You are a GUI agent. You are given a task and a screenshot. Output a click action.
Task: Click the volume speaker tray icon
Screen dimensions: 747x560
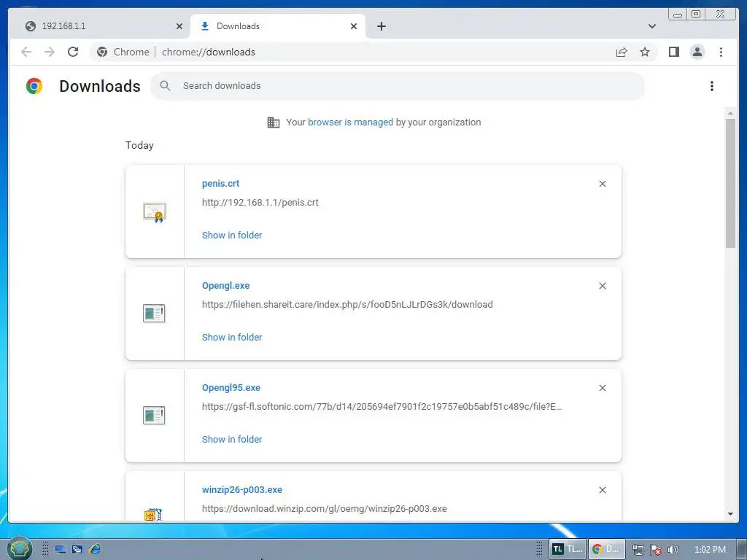tap(673, 550)
